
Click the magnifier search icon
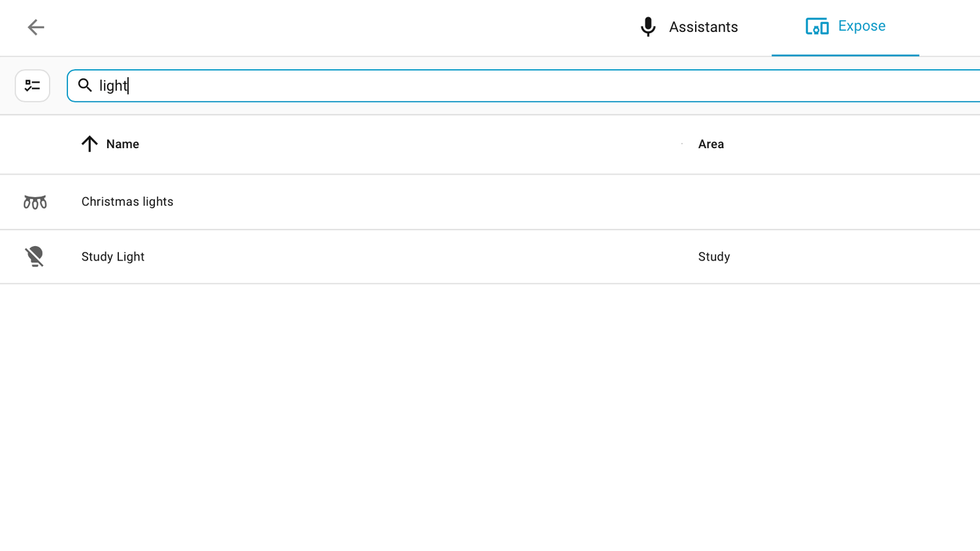click(85, 86)
